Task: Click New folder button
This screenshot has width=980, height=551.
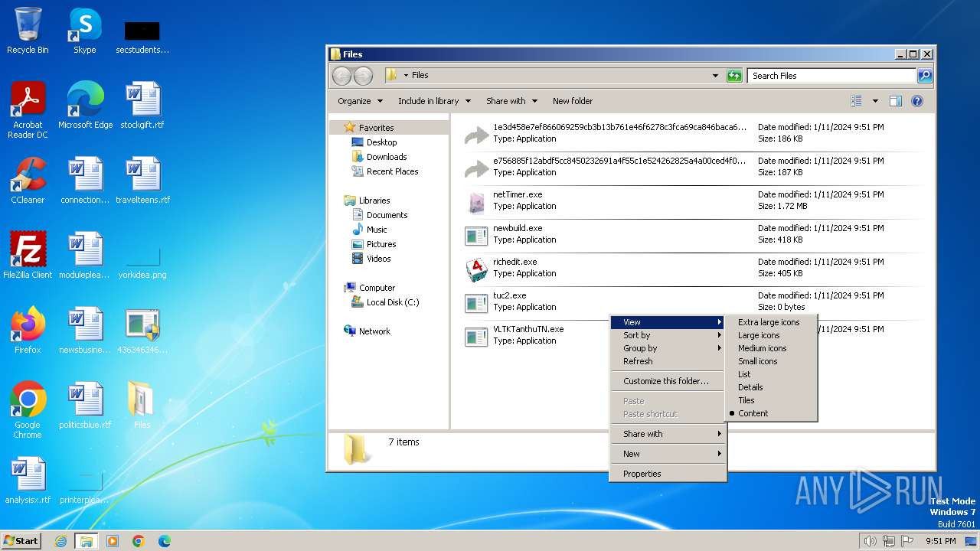Action: pos(573,101)
